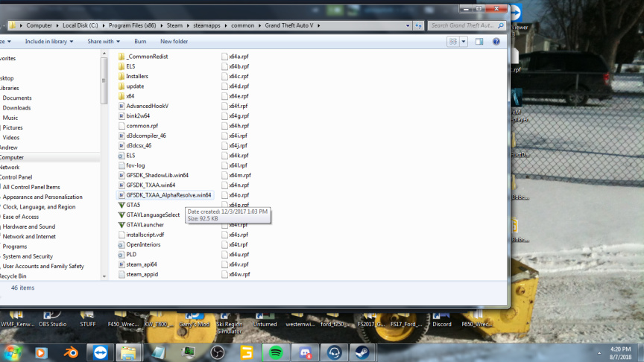Open Windows Media Player taskbar icon
Image resolution: width=644 pixels, height=362 pixels.
pos(41,352)
